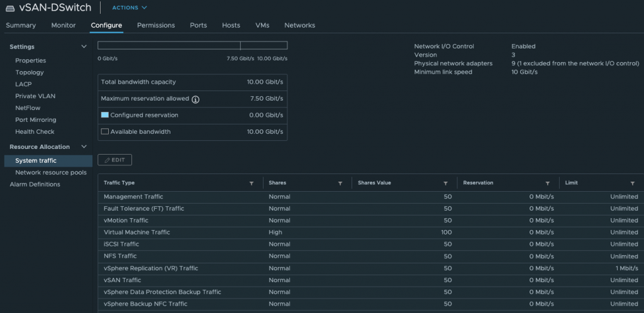Select the vSAN Traffic row
644x313 pixels.
click(371, 280)
